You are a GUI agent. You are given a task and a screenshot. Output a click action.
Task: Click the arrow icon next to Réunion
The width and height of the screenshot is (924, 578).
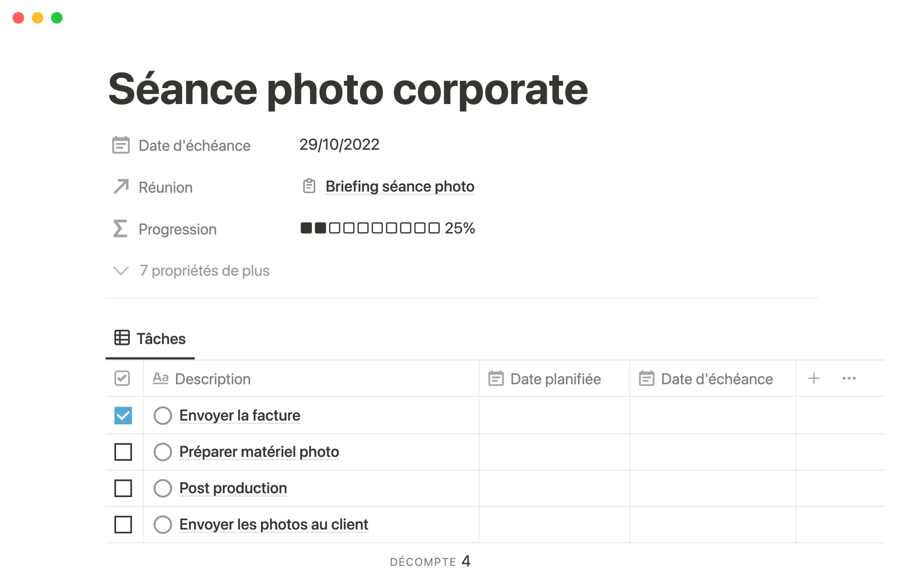pos(121,187)
